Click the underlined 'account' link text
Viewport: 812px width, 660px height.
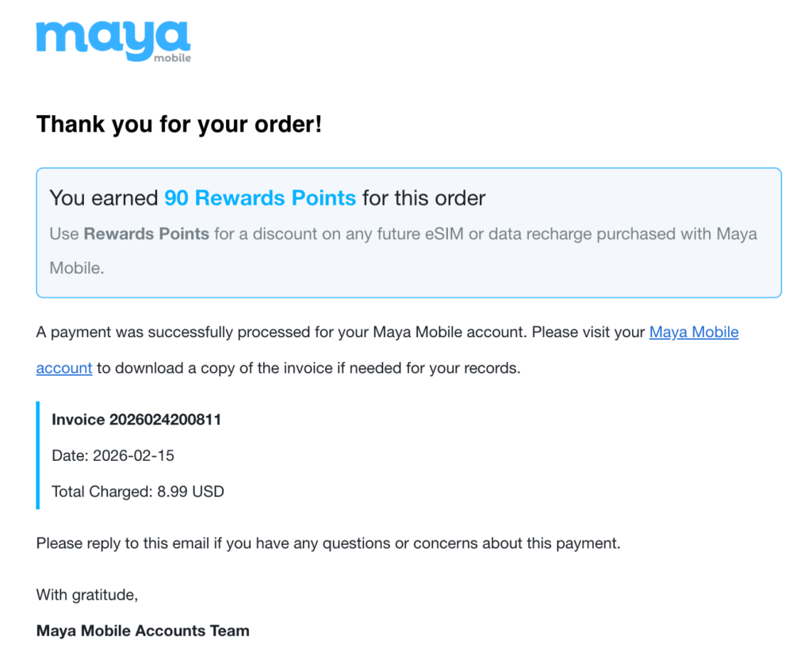[64, 368]
